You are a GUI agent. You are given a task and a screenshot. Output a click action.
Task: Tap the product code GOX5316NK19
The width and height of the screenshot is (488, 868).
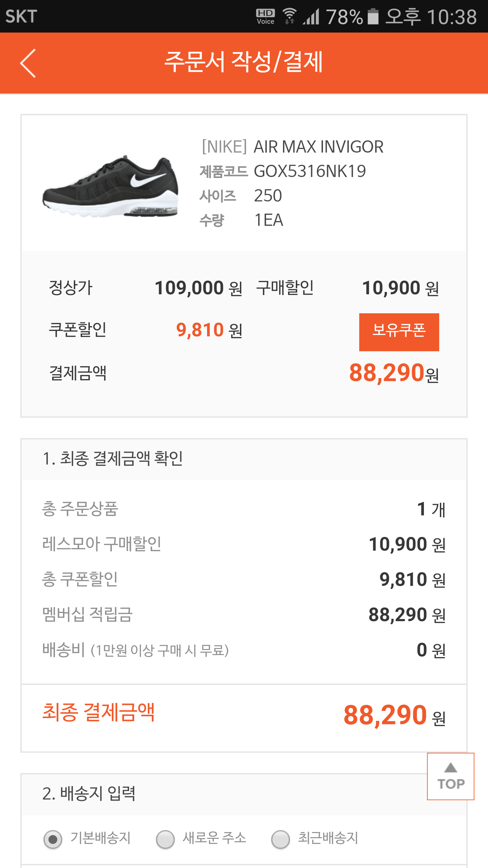pos(310,172)
